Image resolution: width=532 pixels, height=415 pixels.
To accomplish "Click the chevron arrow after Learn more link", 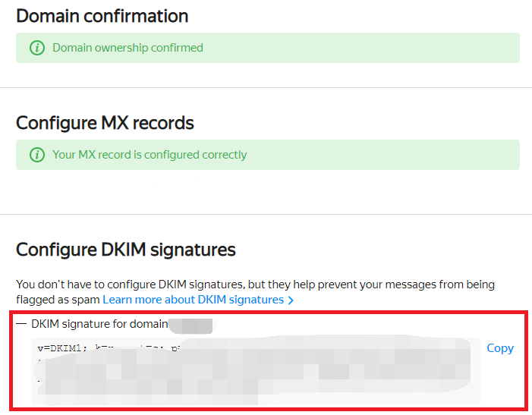I will click(291, 300).
